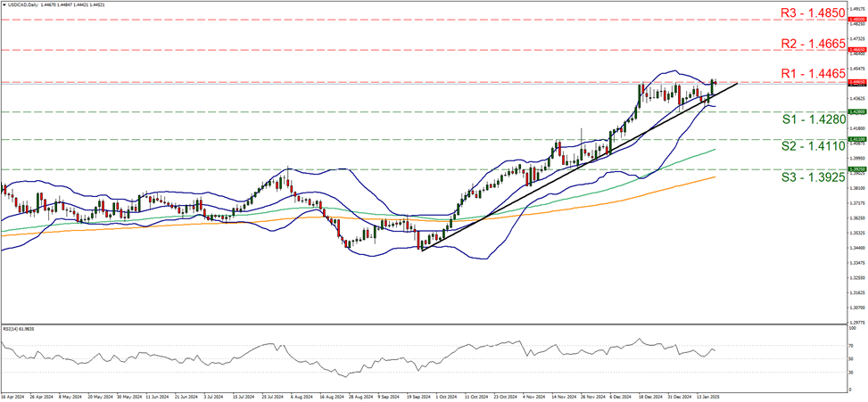The width and height of the screenshot is (868, 402).
Task: Click the red 1.4850 price tag on axis
Action: (x=853, y=19)
